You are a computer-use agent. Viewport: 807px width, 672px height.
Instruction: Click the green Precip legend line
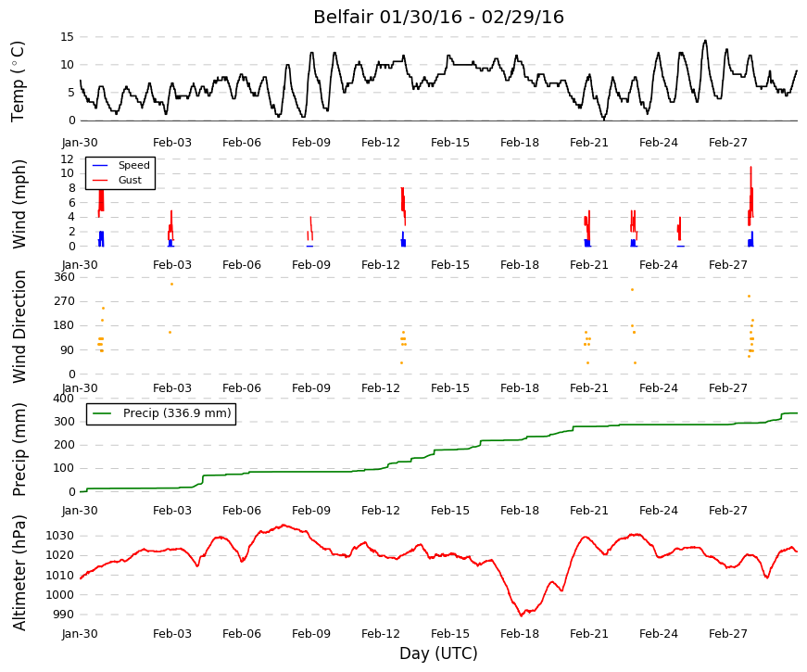click(x=102, y=413)
